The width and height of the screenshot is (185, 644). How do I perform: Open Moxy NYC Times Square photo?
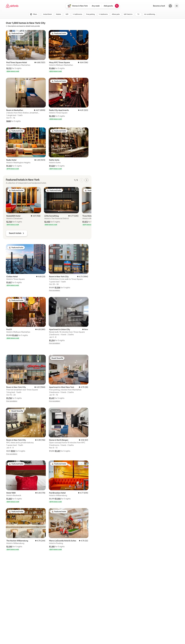(68, 45)
